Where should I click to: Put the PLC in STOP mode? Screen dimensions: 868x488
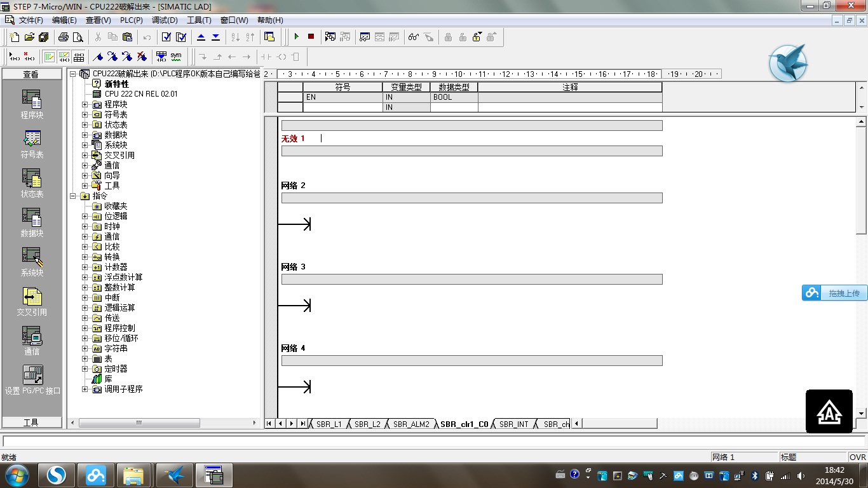pos(311,37)
